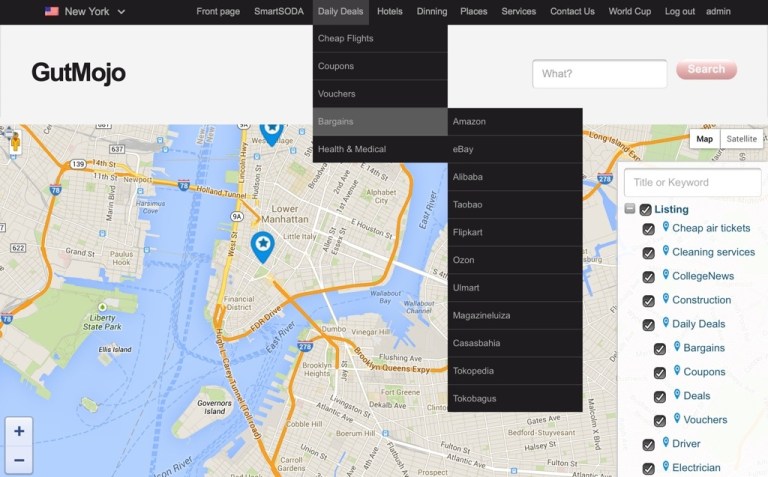This screenshot has width=768, height=477.
Task: Click pin icon beside Vouchers listing
Action: [x=678, y=419]
